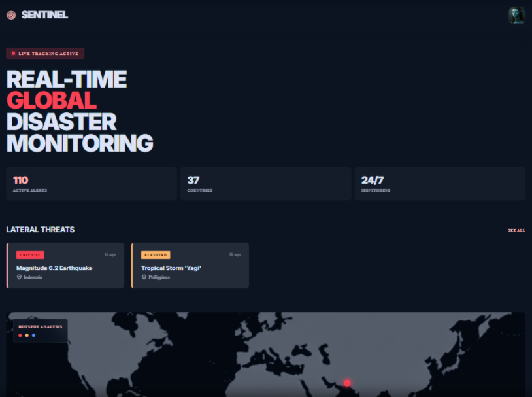Image resolution: width=532 pixels, height=397 pixels.
Task: Click the Live Tracking Active badge
Action: pyautogui.click(x=45, y=54)
